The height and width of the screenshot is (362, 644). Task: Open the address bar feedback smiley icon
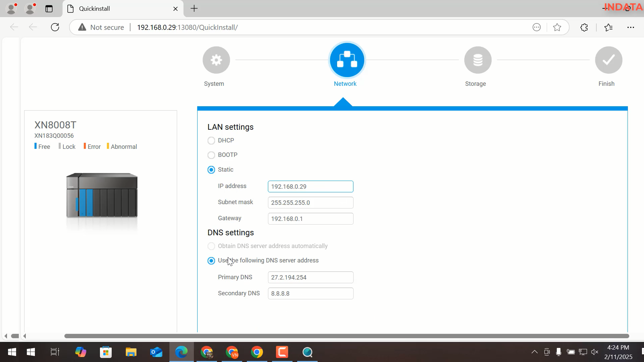click(537, 27)
